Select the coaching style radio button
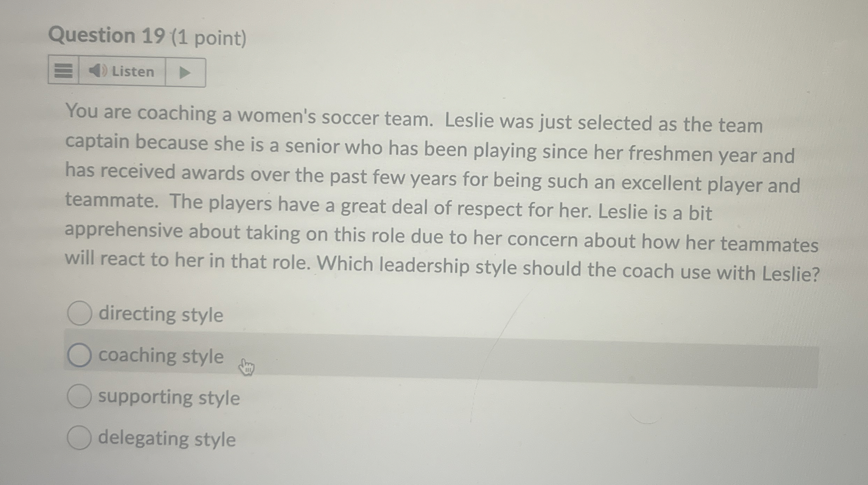868x485 pixels. pyautogui.click(x=79, y=355)
